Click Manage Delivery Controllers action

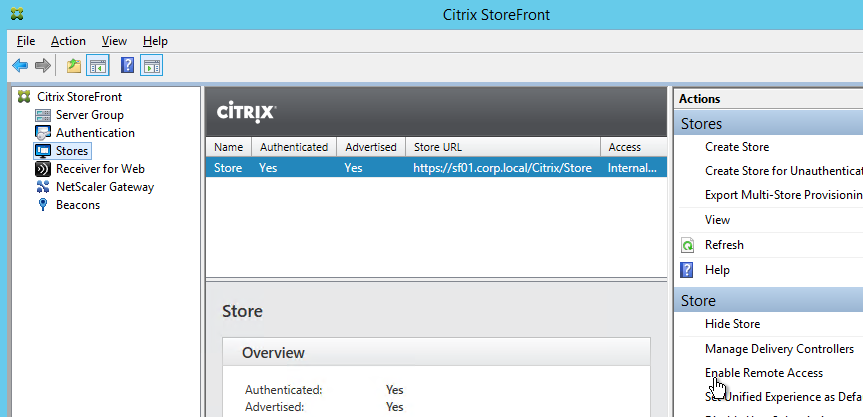779,349
